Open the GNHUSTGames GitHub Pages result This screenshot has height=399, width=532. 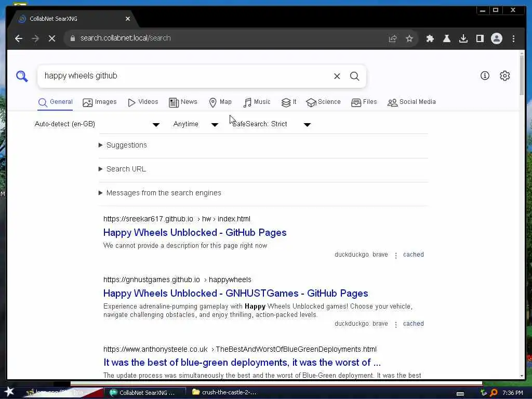click(235, 294)
